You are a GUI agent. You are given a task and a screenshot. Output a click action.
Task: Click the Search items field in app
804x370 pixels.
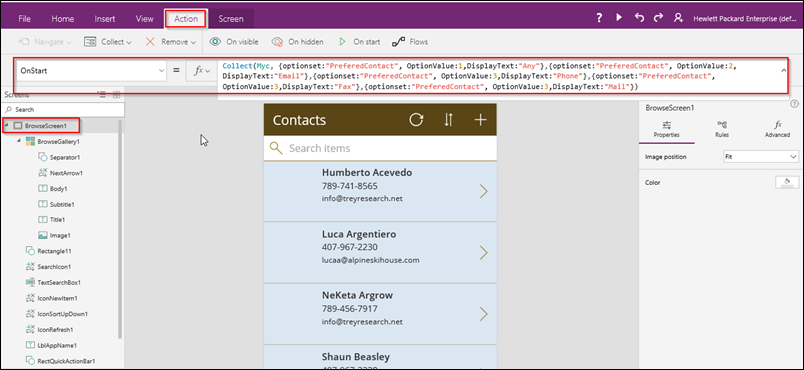click(x=380, y=149)
